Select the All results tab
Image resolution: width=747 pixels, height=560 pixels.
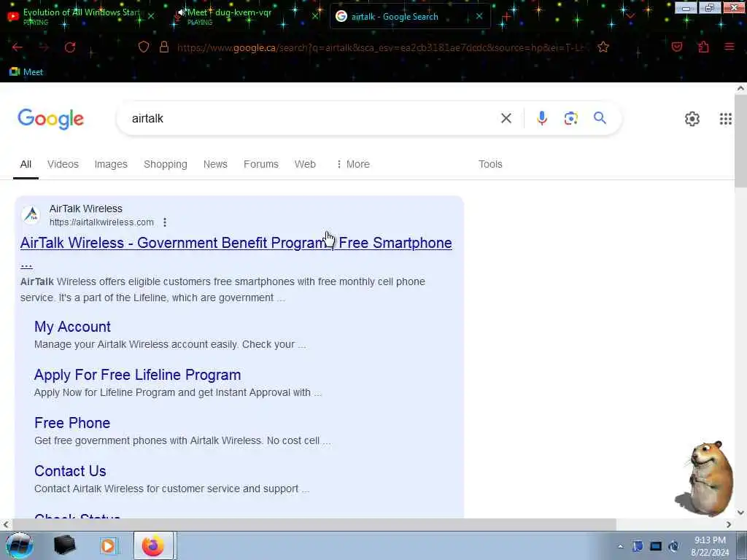pyautogui.click(x=26, y=164)
